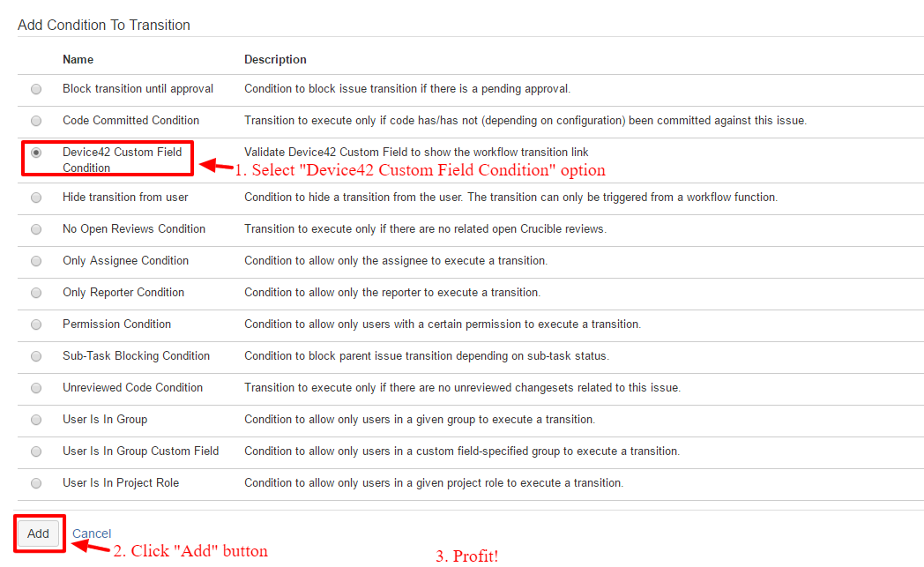This screenshot has width=924, height=567.
Task: Click the Name column header
Action: coord(78,59)
